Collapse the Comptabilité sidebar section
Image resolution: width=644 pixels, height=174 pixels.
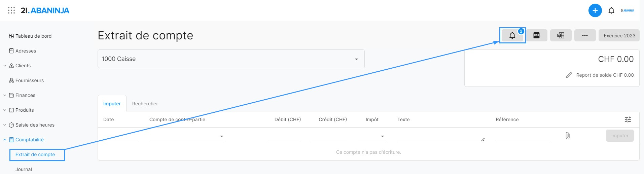click(5, 140)
